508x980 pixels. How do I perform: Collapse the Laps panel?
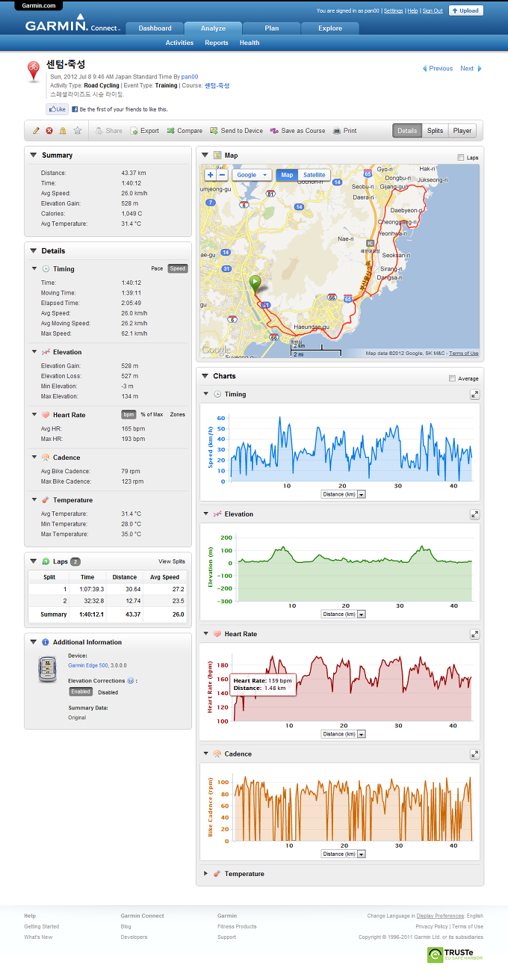(x=34, y=561)
